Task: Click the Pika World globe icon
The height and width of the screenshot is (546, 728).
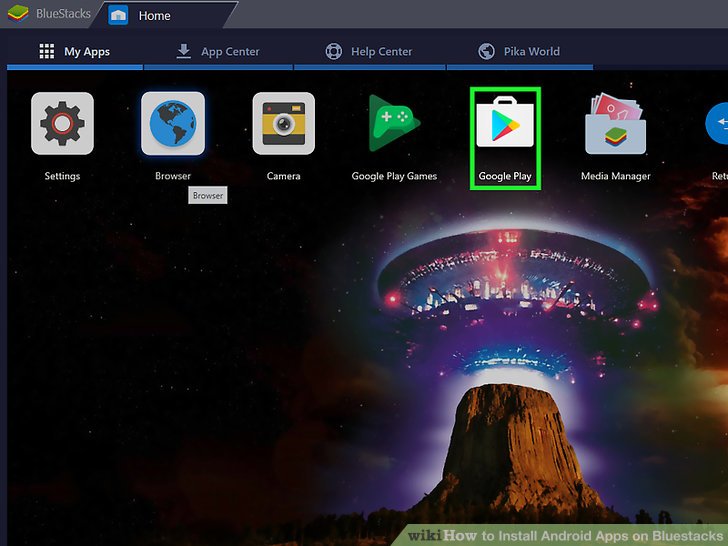Action: 487,51
